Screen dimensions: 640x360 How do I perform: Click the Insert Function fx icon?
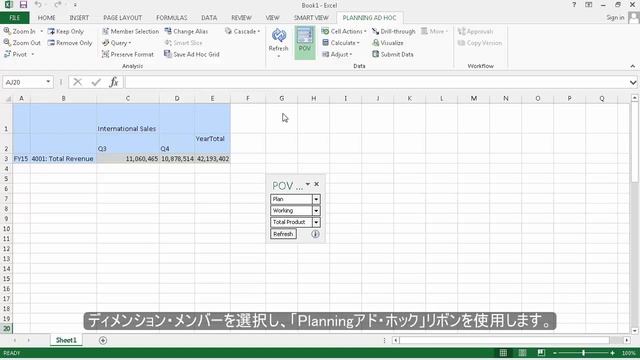(113, 82)
